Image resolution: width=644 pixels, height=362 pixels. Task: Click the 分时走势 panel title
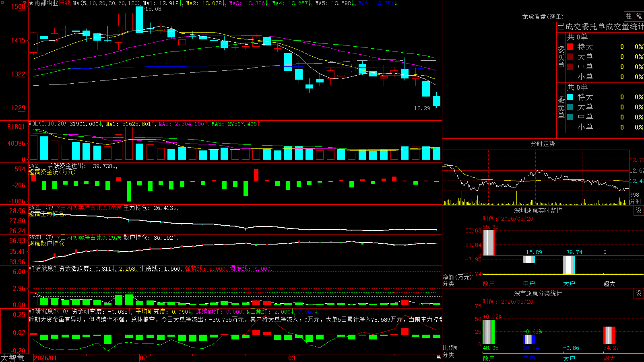(x=543, y=144)
